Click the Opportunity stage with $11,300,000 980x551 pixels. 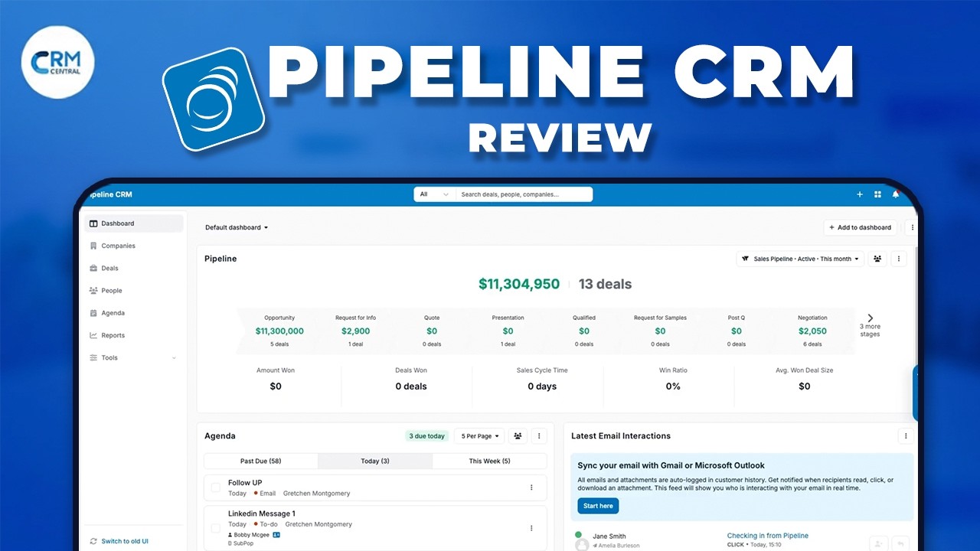point(279,331)
